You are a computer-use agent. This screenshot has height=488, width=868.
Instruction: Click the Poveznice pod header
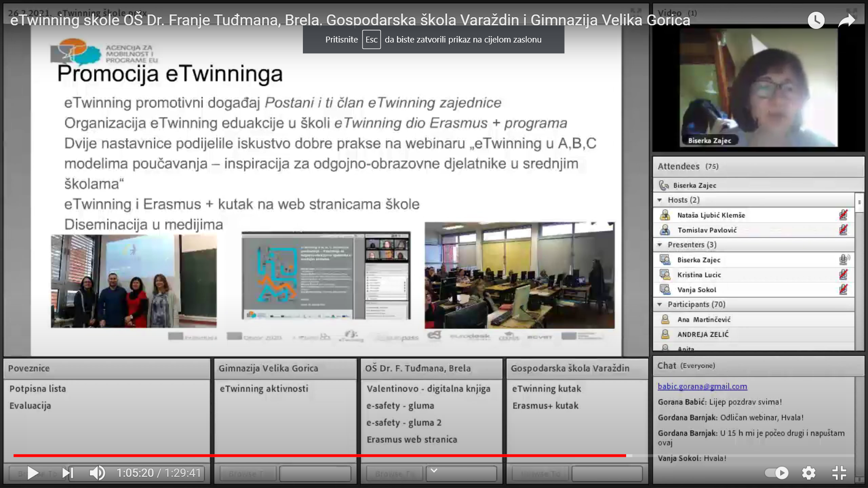tap(107, 368)
